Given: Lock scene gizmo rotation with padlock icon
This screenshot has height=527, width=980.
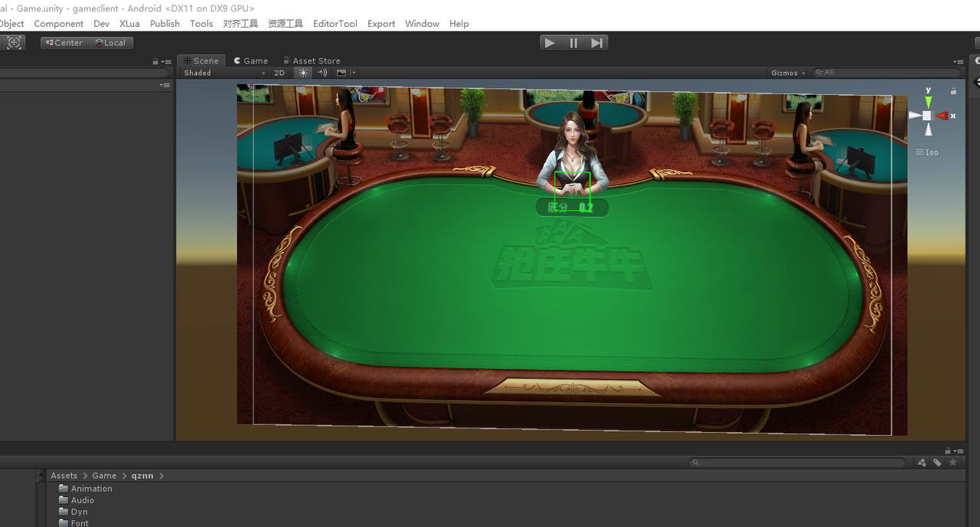Looking at the screenshot, I should (953, 91).
